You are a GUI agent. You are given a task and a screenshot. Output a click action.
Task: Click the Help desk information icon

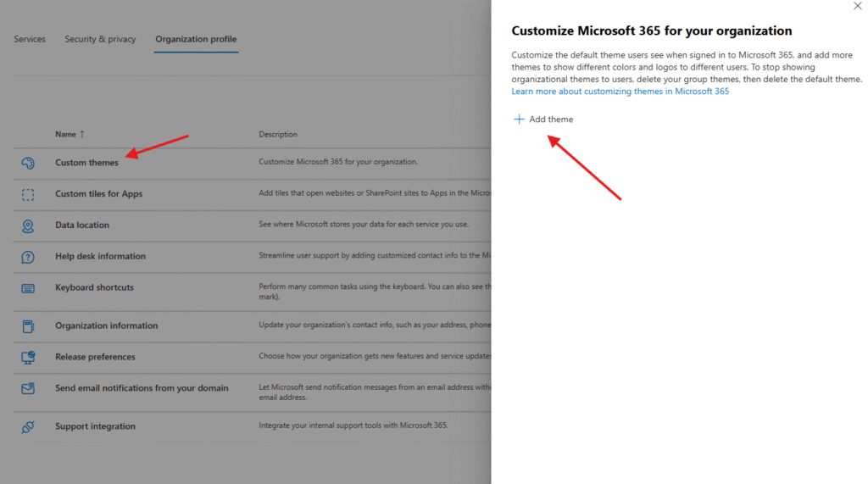point(28,257)
